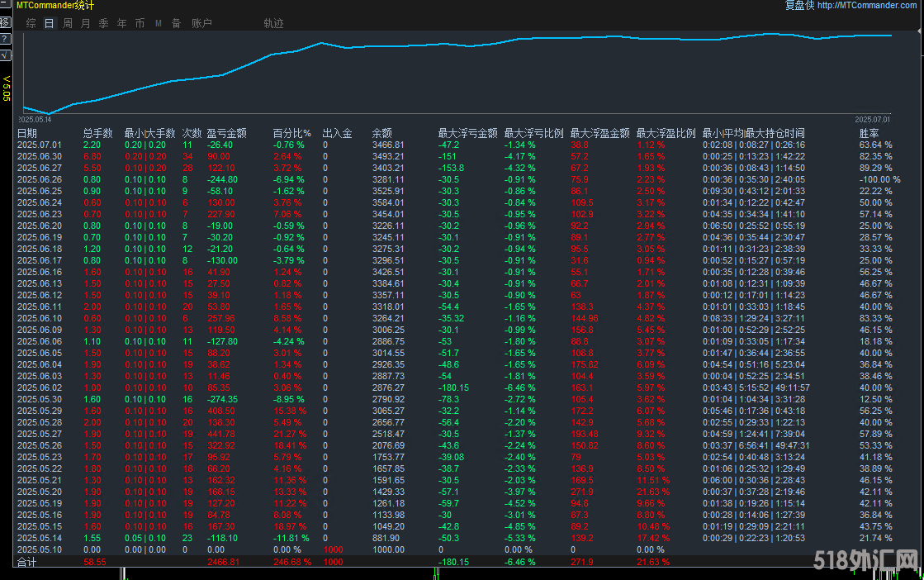Switch to the 季 quarterly tab

coord(104,23)
